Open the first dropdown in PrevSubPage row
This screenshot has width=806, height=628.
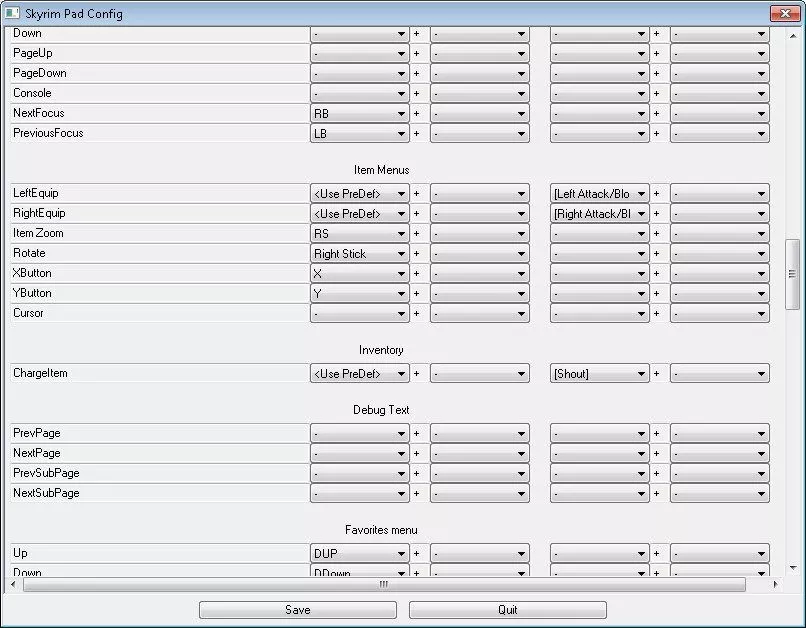[x=359, y=474]
